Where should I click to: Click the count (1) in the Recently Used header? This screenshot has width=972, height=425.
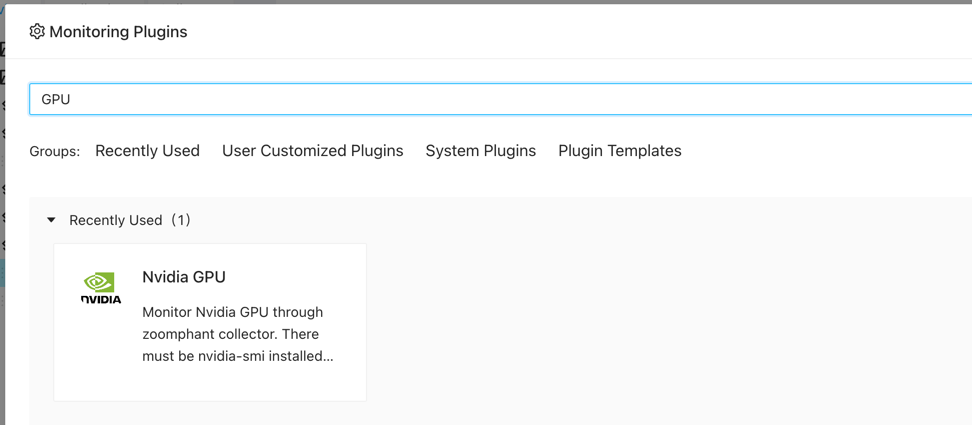tap(180, 220)
